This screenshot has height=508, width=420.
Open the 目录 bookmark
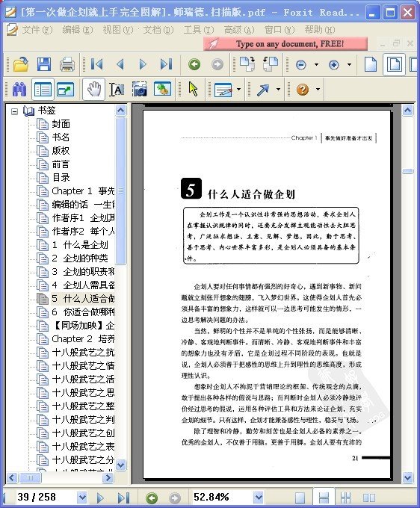(x=61, y=178)
